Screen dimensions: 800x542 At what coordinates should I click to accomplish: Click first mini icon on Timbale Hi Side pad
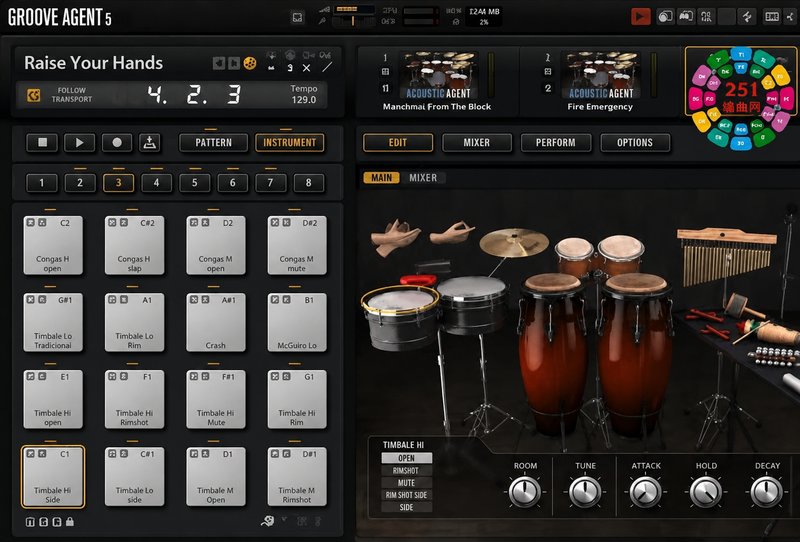[x=31, y=453]
